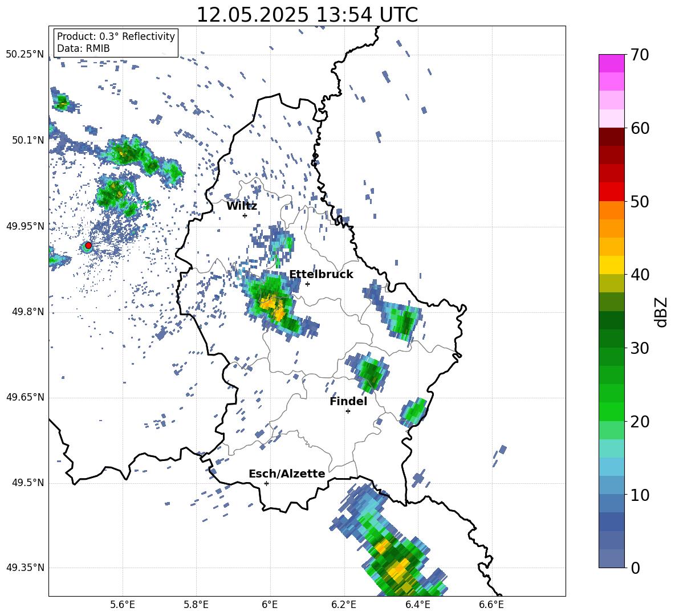Click the 10 colorbar tick label

click(639, 495)
